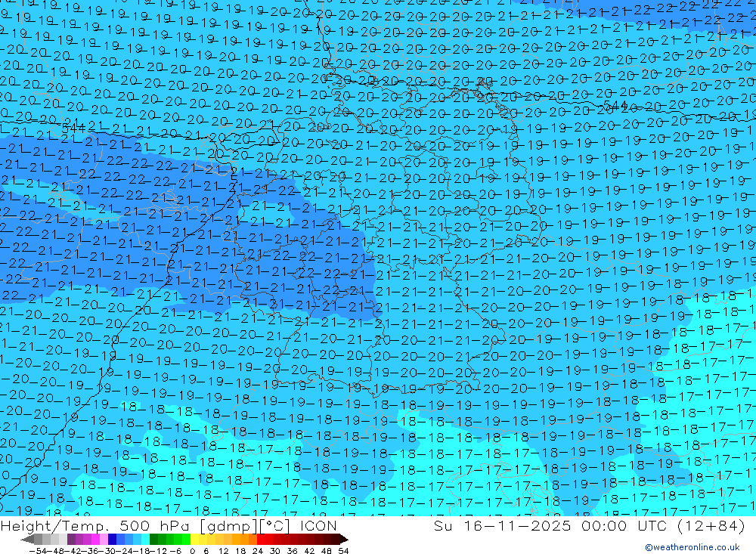Click the '(12+84)' forecast hour label
Viewport: 756px width, 554px height.
[x=711, y=525]
